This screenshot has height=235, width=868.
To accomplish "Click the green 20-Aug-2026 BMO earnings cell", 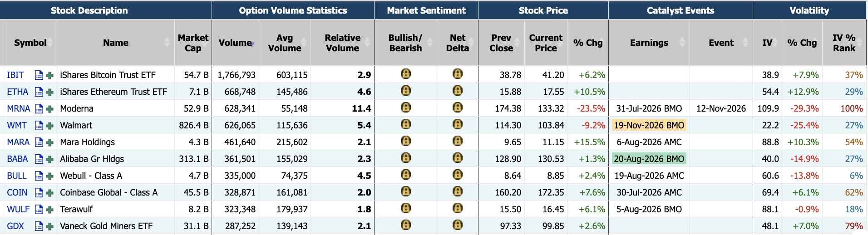I will click(x=649, y=159).
